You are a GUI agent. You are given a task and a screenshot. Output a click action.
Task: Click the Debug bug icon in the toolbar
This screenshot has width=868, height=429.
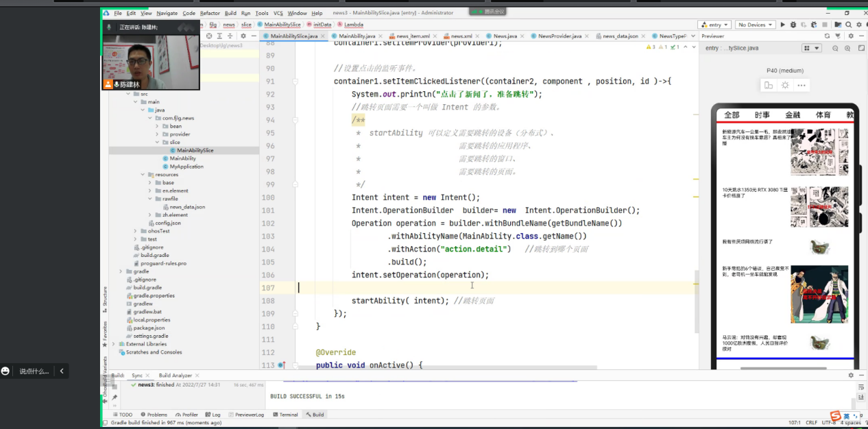793,25
